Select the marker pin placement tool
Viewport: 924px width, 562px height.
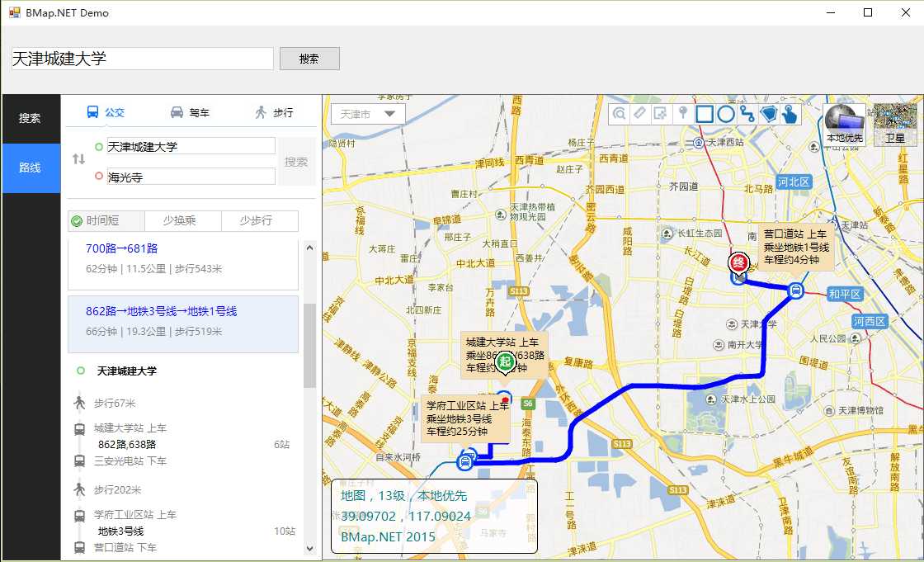[x=683, y=113]
